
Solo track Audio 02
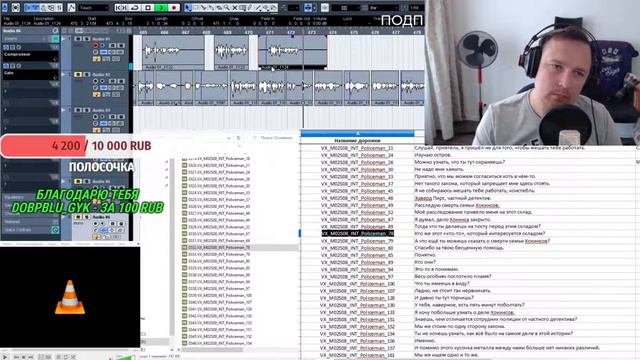coord(87,75)
